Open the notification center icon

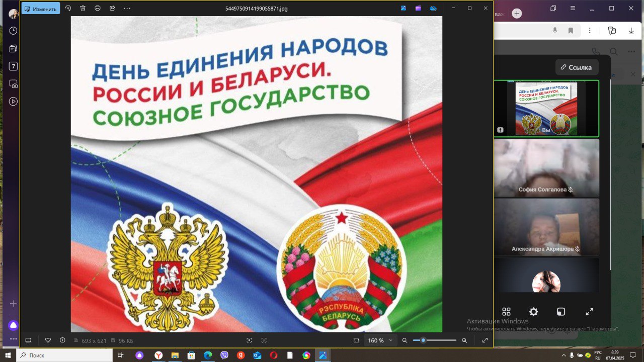point(633,355)
